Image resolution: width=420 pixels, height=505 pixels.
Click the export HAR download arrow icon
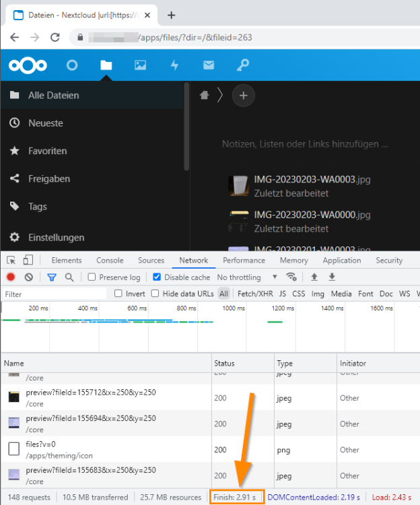pyautogui.click(x=332, y=277)
